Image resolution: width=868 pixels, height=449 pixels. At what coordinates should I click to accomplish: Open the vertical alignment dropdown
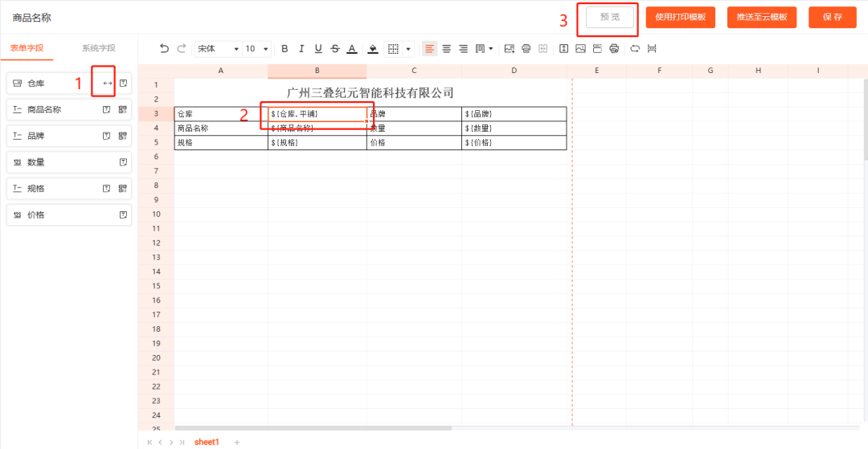pyautogui.click(x=484, y=49)
